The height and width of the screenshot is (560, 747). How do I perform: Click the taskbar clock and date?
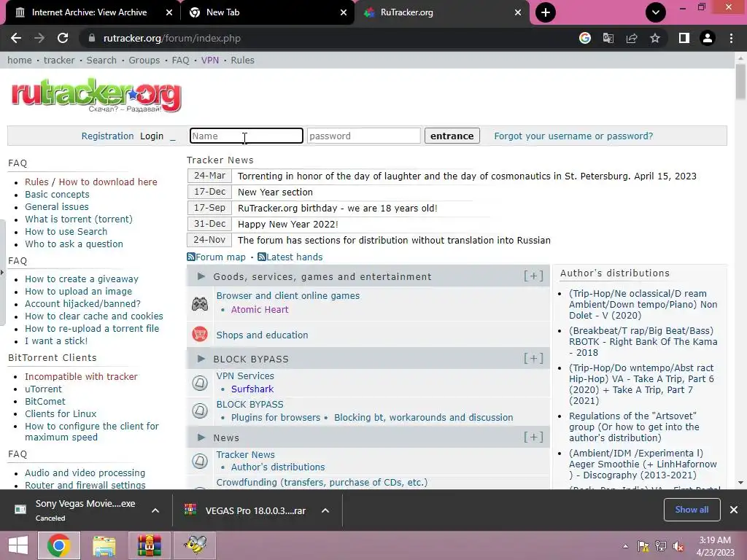(715, 546)
